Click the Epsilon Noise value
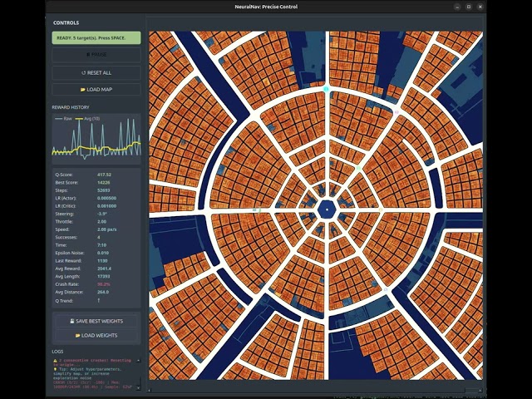 coord(103,253)
